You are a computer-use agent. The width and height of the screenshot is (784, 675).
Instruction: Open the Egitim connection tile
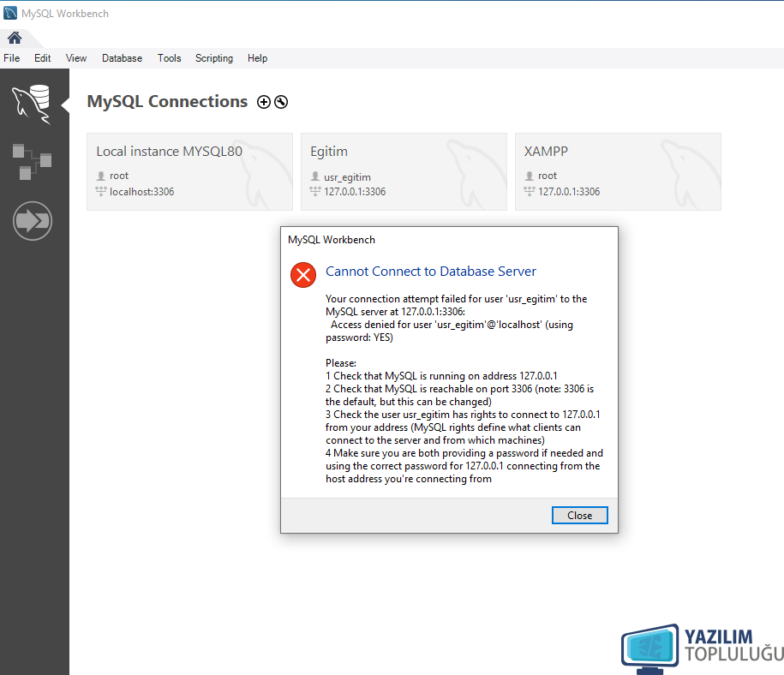coord(404,171)
